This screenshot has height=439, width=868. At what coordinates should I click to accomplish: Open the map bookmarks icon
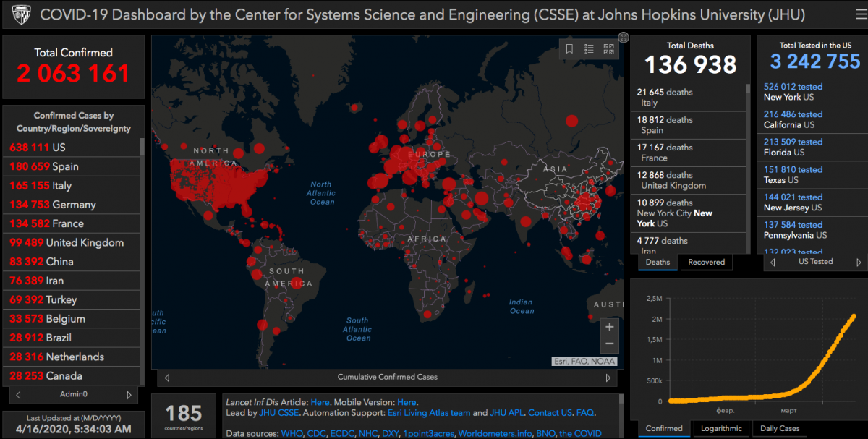[x=570, y=49]
